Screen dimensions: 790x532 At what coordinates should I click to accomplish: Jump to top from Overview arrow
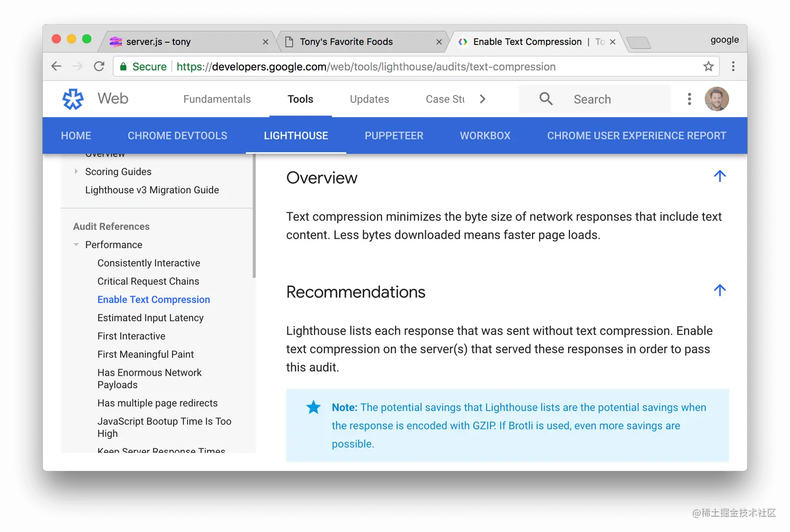tap(720, 176)
